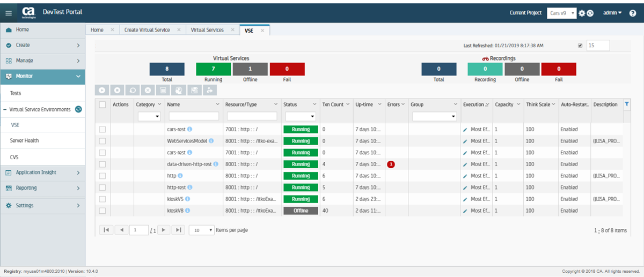Click the green Running count tile
This screenshot has height=277, width=644.
click(x=214, y=69)
